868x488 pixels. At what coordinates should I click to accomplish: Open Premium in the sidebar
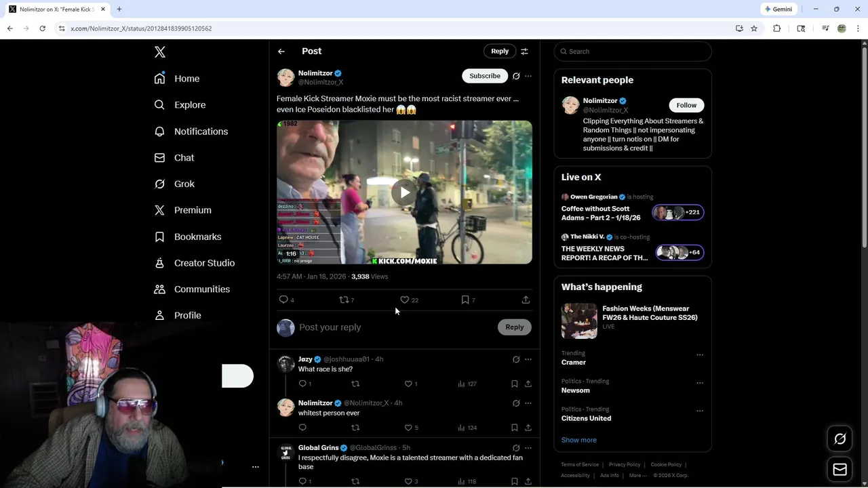click(183, 210)
